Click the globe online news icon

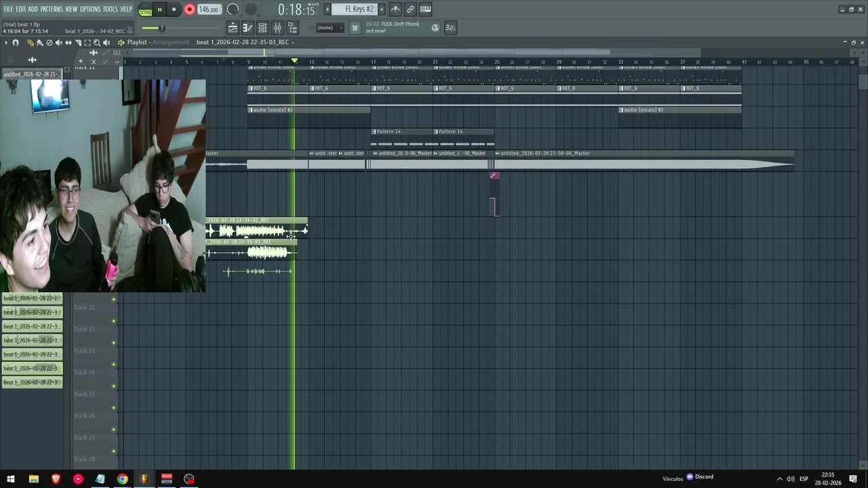pos(435,28)
